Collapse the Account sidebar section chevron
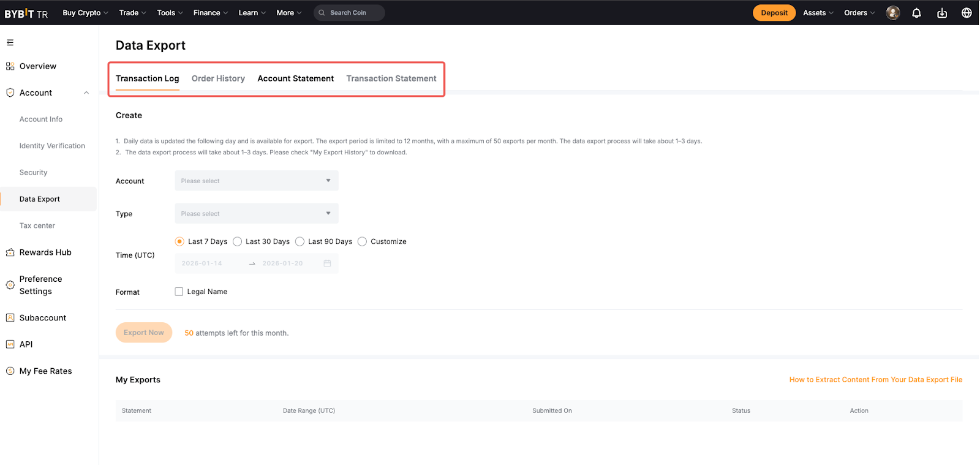Viewport: 980px width, 465px height. 86,93
